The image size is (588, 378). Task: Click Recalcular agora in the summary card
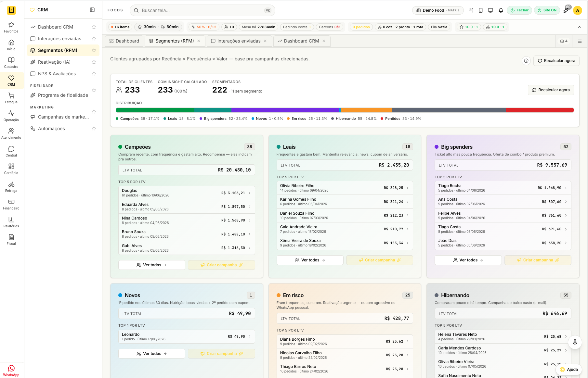(551, 90)
